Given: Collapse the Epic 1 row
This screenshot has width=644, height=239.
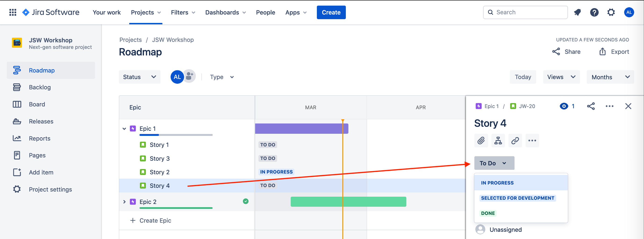Looking at the screenshot, I should pyautogui.click(x=124, y=129).
